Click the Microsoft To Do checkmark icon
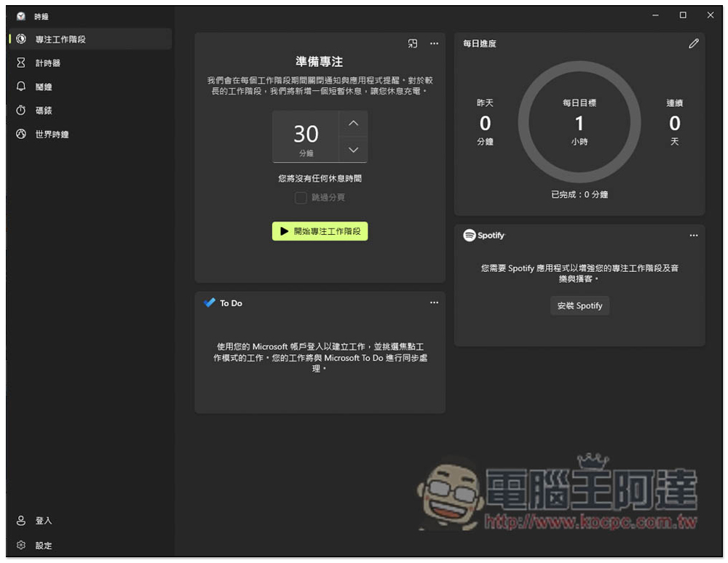 point(210,303)
